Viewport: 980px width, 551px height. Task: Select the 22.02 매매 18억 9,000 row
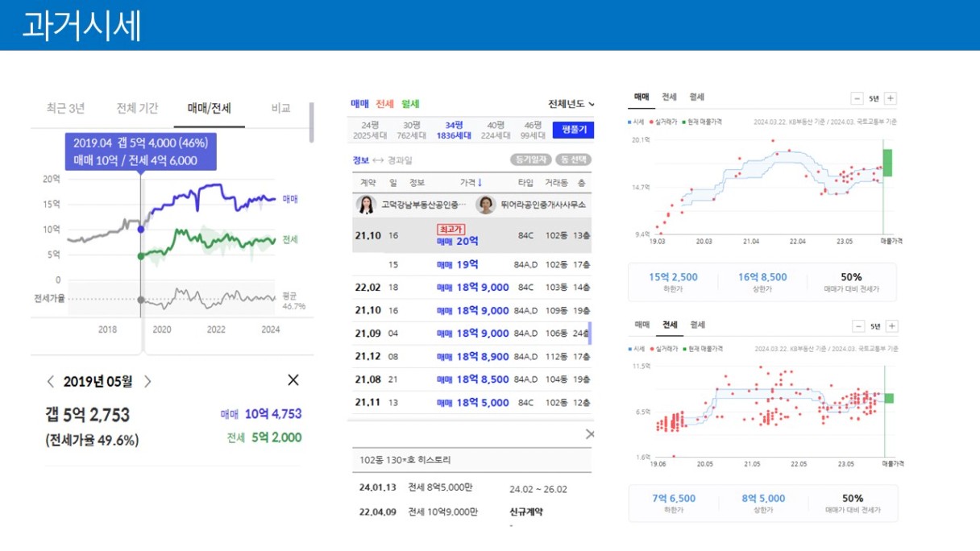[x=472, y=288]
